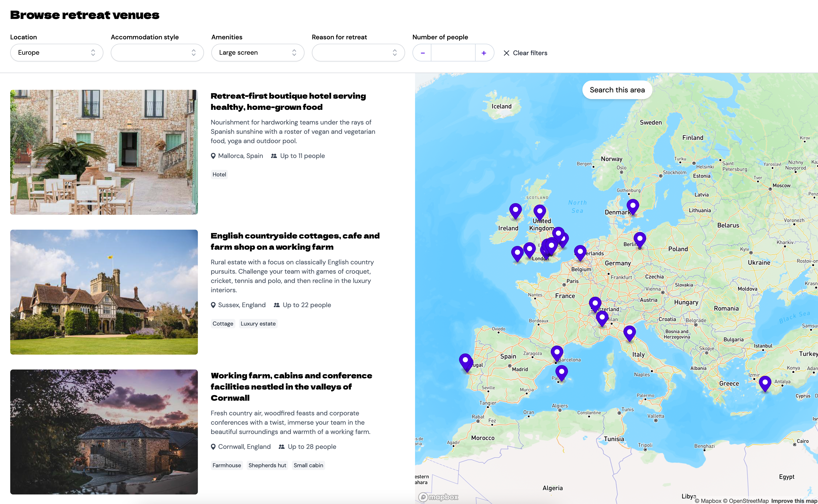Increase number of people with plus
Screen dimensions: 818x504
tap(483, 53)
